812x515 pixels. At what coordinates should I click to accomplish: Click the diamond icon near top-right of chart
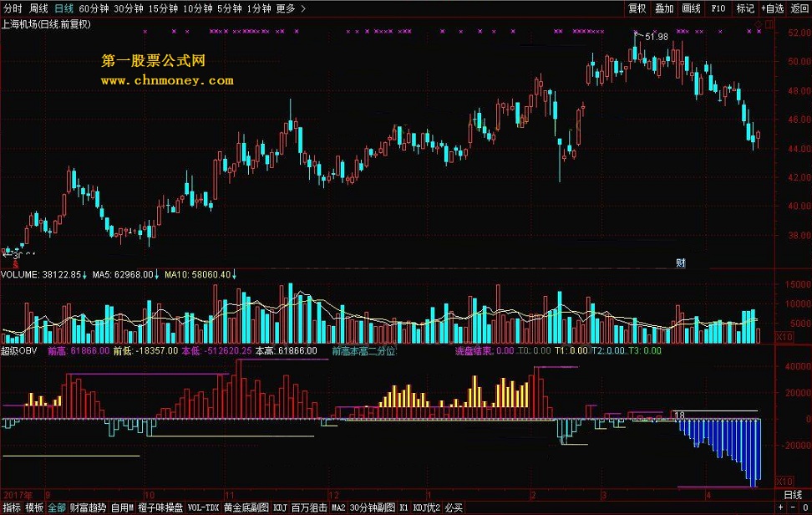coord(759,24)
